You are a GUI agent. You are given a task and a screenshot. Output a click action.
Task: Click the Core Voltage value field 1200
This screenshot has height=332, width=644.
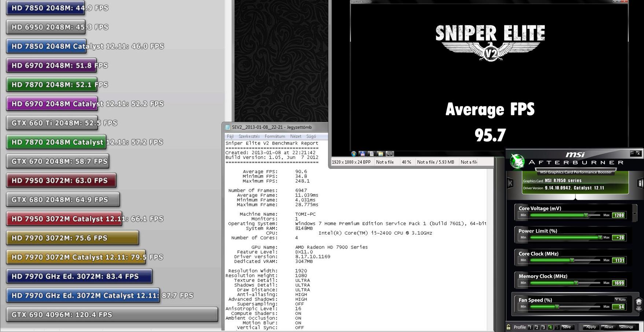(x=619, y=215)
